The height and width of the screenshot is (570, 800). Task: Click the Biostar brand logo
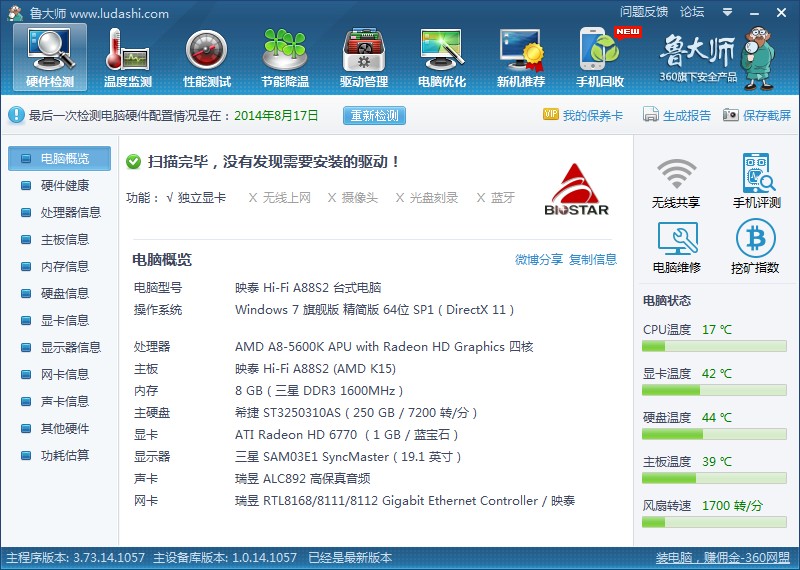point(577,190)
